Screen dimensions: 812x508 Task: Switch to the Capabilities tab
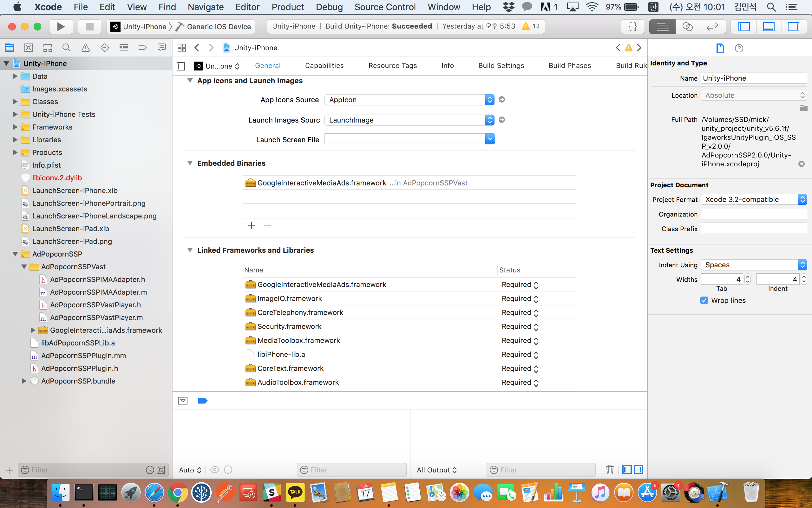(x=324, y=65)
